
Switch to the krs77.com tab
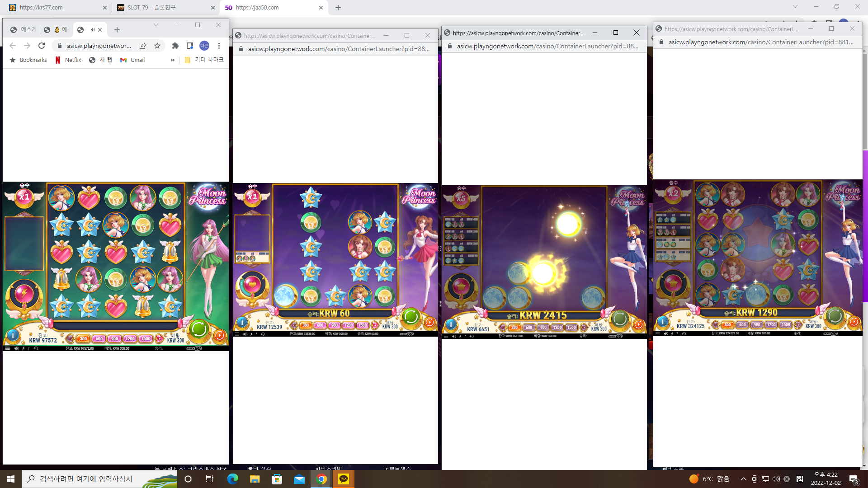[57, 8]
